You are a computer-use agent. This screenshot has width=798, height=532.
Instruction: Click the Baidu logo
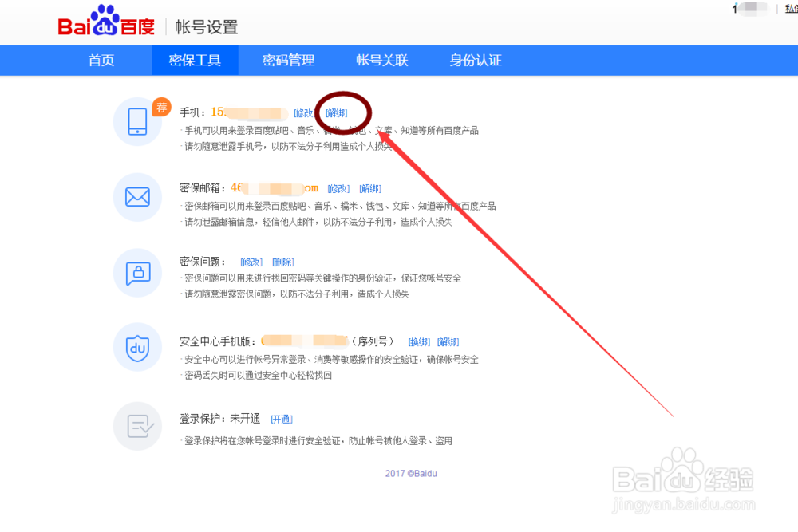[106, 21]
